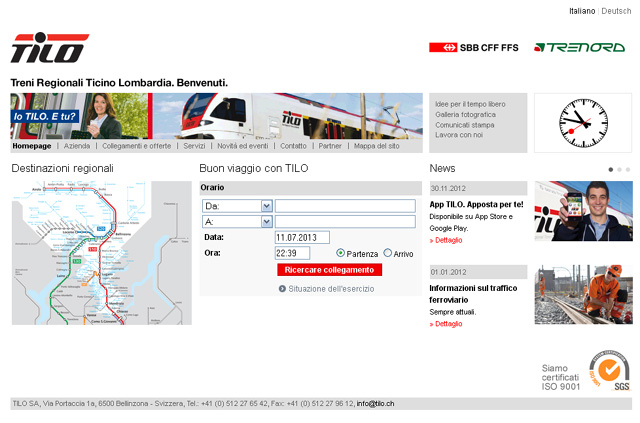The width and height of the screenshot is (640, 423).
Task: Click the arrow icon beside Situazione dell'esercizio
Action: tap(282, 288)
